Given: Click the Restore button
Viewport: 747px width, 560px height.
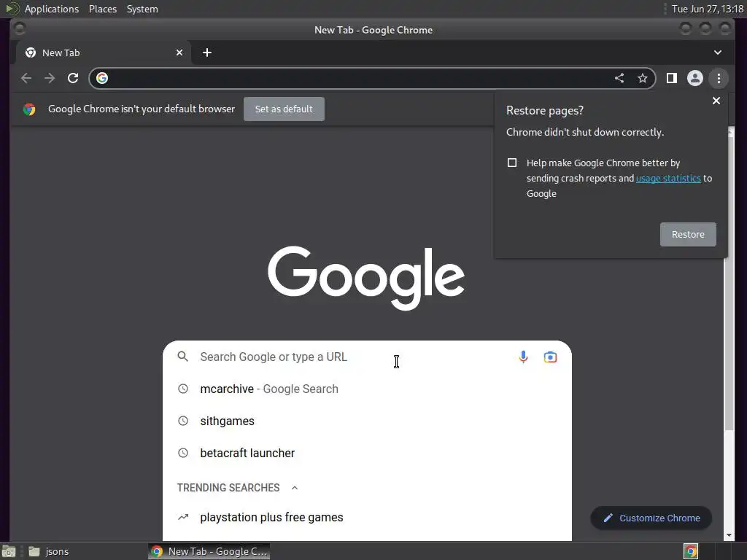Looking at the screenshot, I should [x=687, y=234].
